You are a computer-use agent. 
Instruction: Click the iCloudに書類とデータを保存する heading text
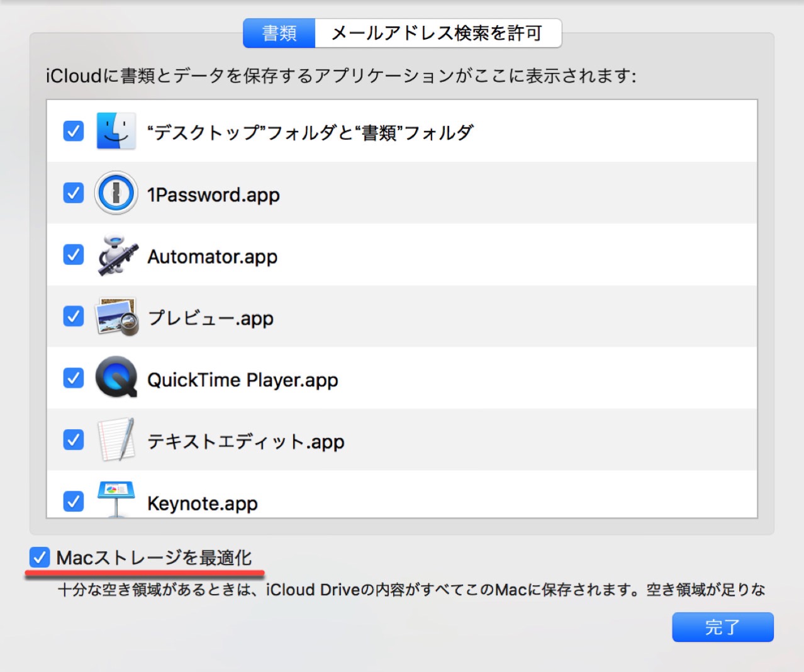342,76
